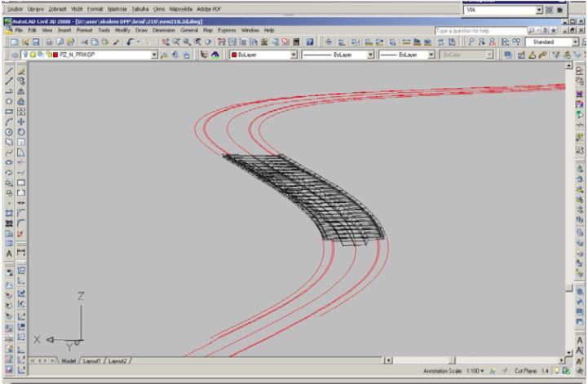Open the Dimension menu
This screenshot has width=588, height=384.
click(163, 30)
